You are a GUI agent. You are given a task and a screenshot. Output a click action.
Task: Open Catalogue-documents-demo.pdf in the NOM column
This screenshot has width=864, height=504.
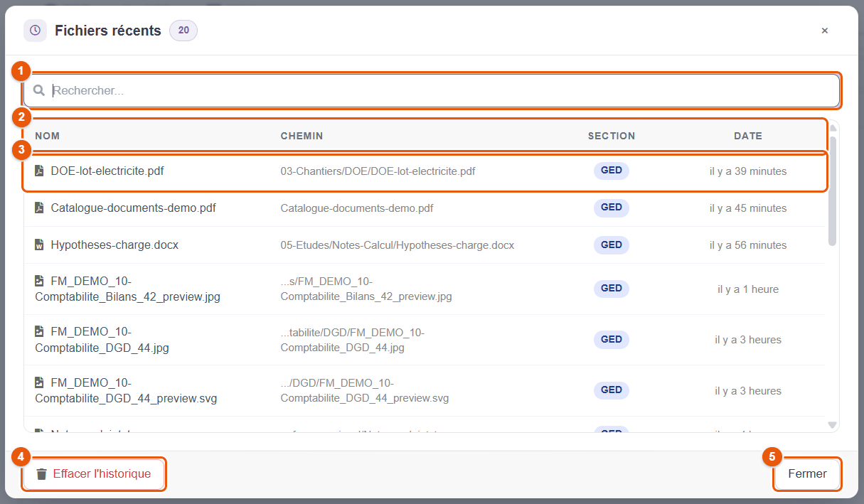[134, 208]
